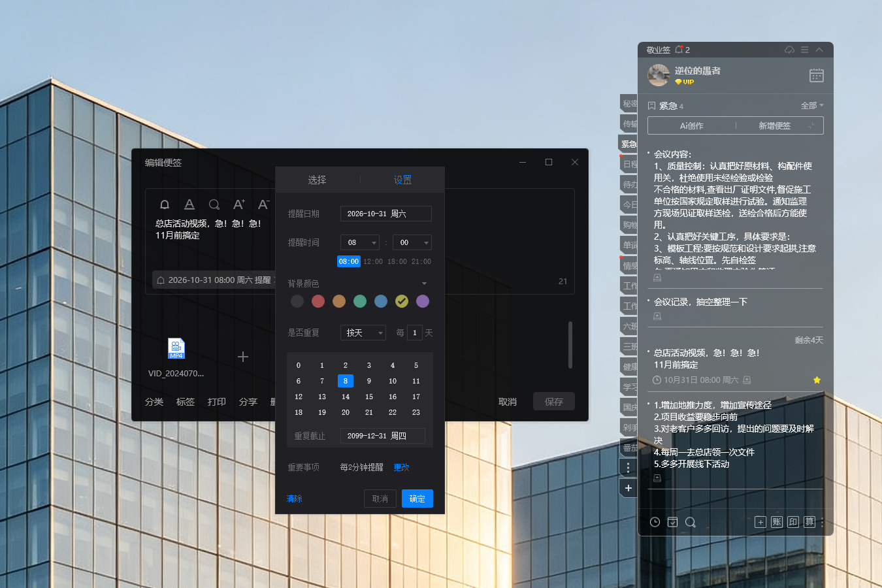Open the hour dropdown showing 08
The image size is (882, 588).
(360, 242)
